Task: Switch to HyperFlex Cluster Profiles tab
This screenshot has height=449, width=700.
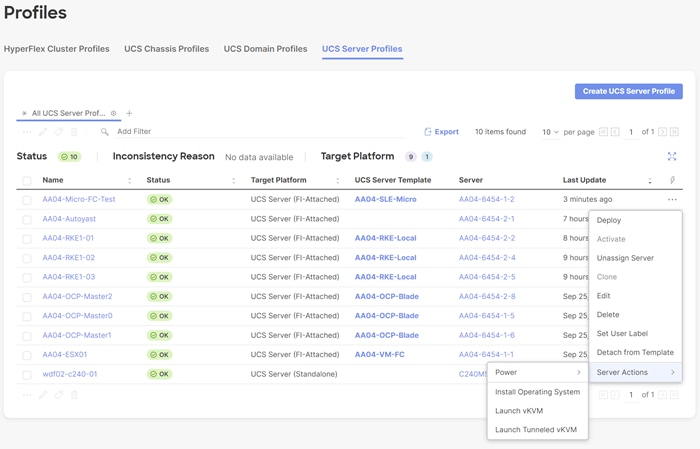Action: 57,49
